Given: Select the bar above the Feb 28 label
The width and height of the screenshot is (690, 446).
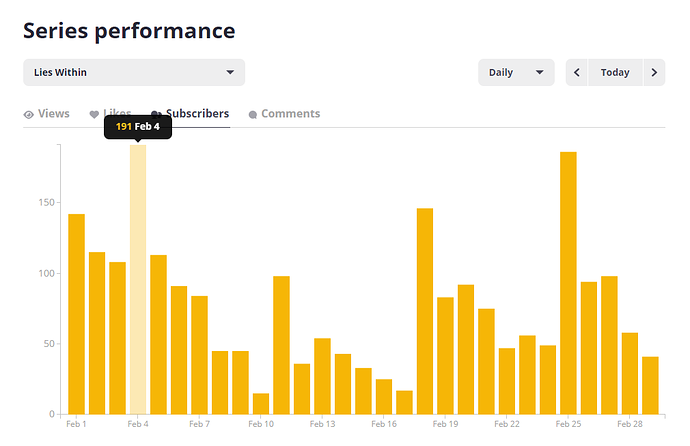Looking at the screenshot, I should (630, 373).
